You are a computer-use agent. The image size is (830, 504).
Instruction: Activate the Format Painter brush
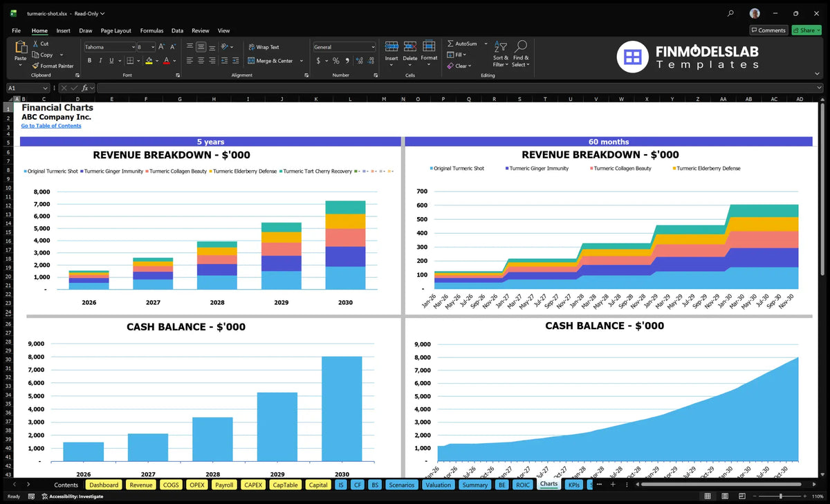35,66
